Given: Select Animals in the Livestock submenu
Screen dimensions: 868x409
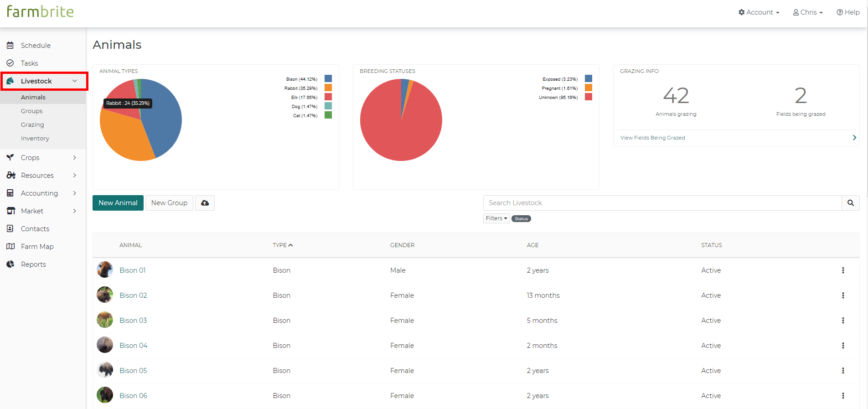Looking at the screenshot, I should (x=33, y=97).
